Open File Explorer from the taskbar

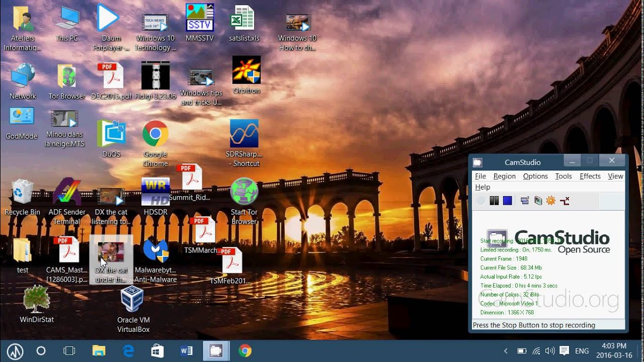[x=99, y=351]
